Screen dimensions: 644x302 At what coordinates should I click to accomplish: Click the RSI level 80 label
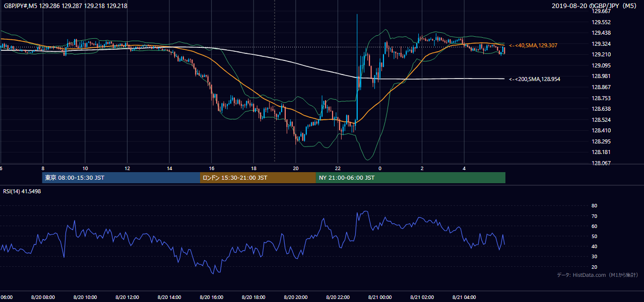click(x=594, y=206)
